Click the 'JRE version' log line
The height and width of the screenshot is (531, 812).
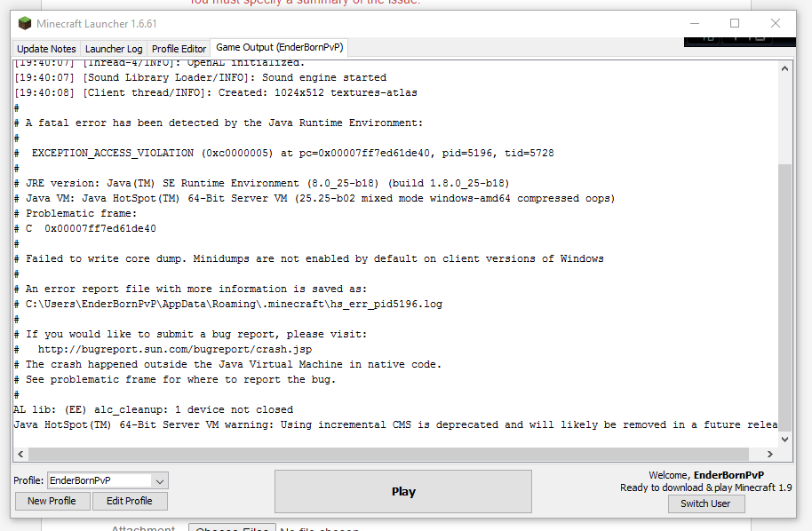click(261, 183)
